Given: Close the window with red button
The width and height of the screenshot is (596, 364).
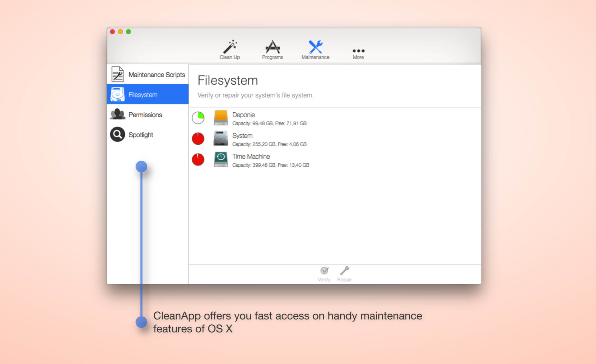Looking at the screenshot, I should (x=113, y=32).
